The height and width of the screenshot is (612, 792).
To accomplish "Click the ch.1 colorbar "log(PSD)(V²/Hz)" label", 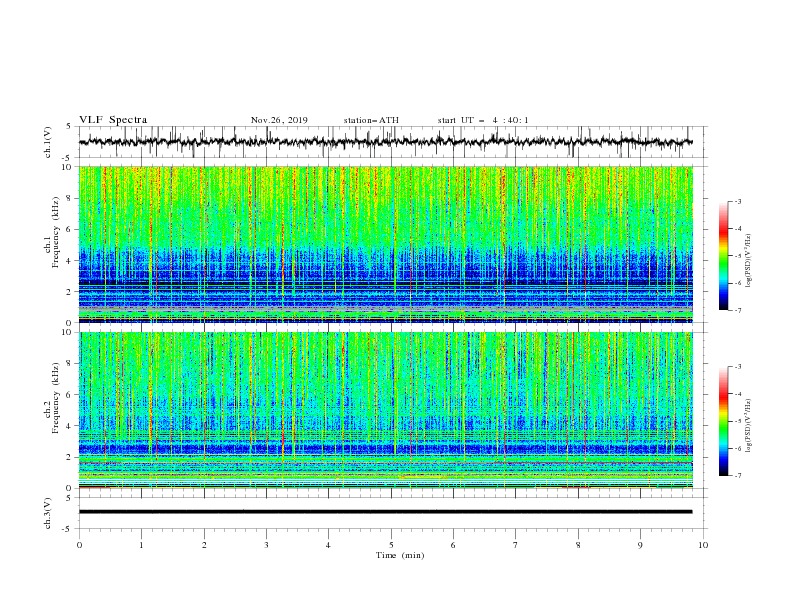I will click(x=748, y=261).
